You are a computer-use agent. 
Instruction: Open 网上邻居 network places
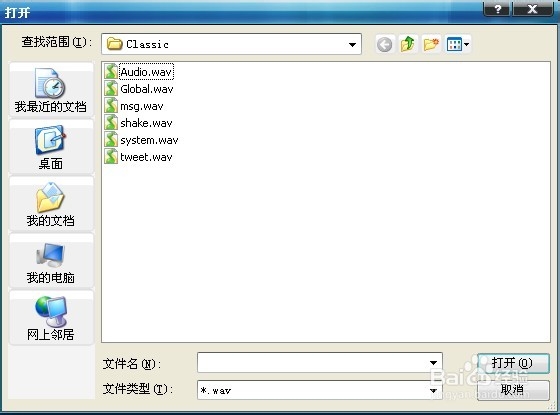coord(51,318)
